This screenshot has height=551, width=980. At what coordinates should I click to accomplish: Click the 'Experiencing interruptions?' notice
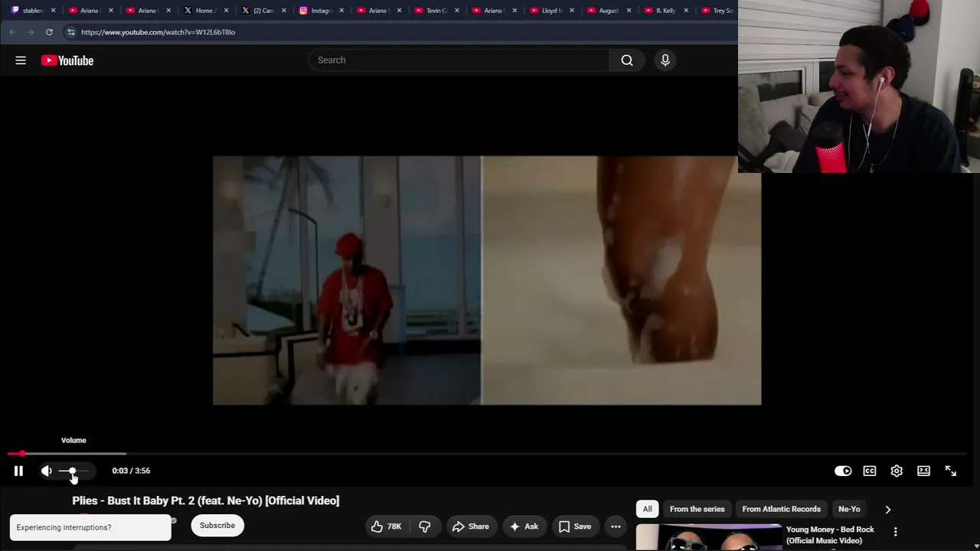90,527
